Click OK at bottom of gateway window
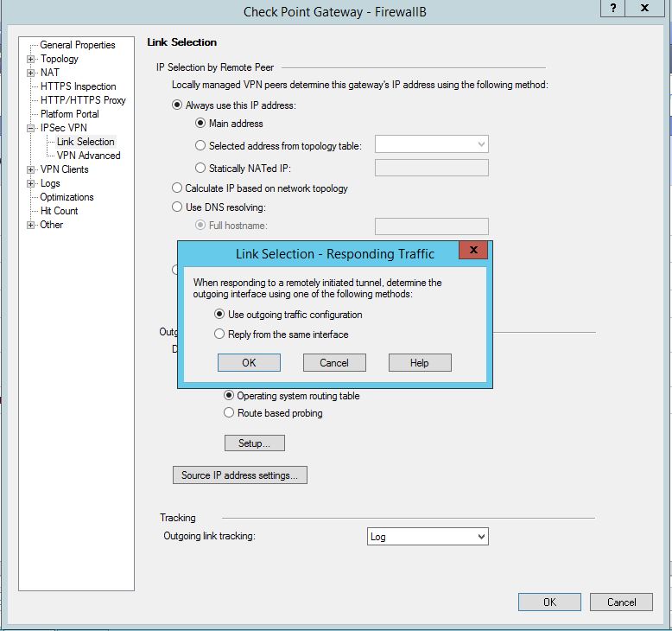This screenshot has width=672, height=631. (x=550, y=602)
